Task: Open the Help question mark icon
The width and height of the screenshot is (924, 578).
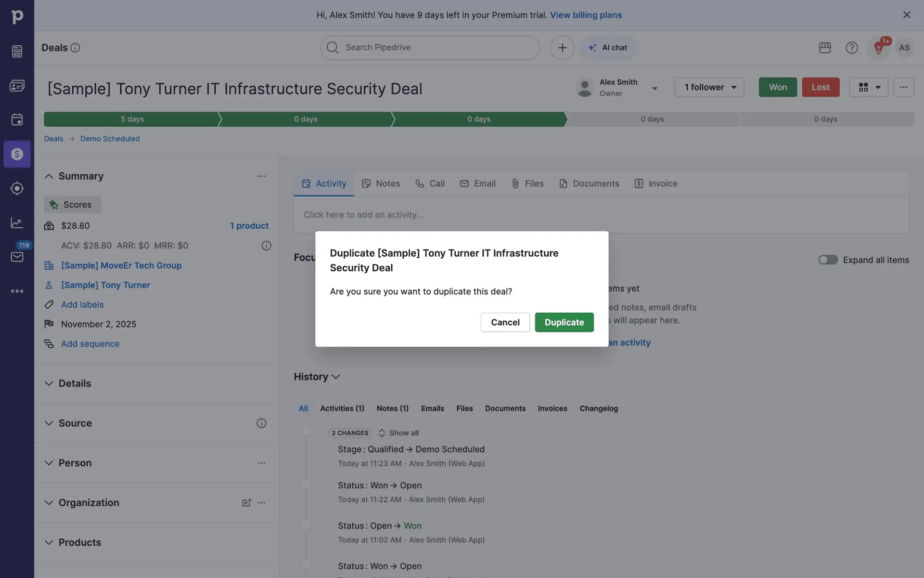Action: (851, 48)
